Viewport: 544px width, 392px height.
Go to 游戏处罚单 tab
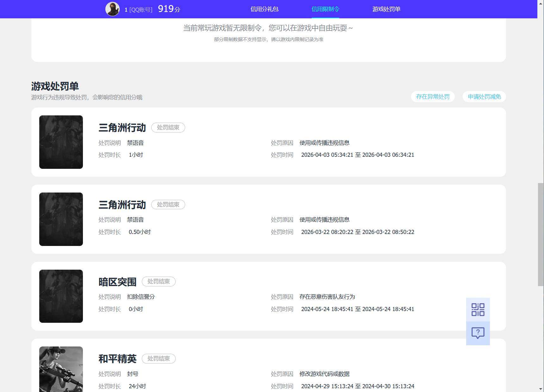386,9
